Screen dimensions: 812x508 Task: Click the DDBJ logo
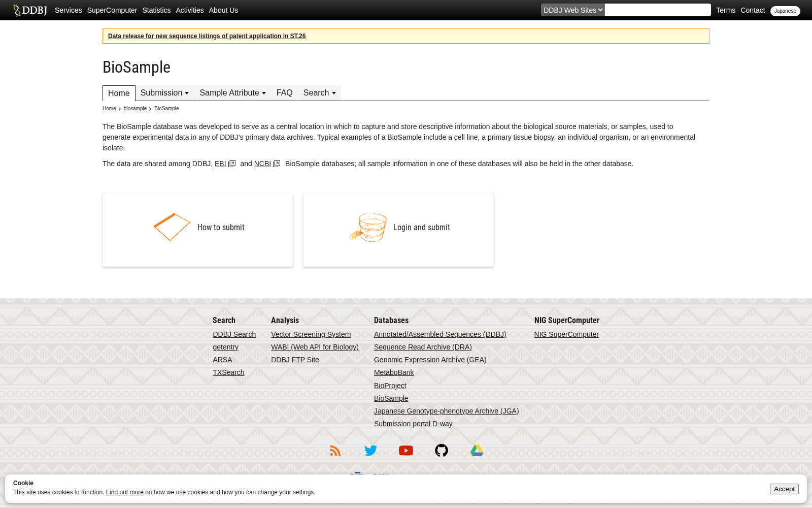(30, 10)
